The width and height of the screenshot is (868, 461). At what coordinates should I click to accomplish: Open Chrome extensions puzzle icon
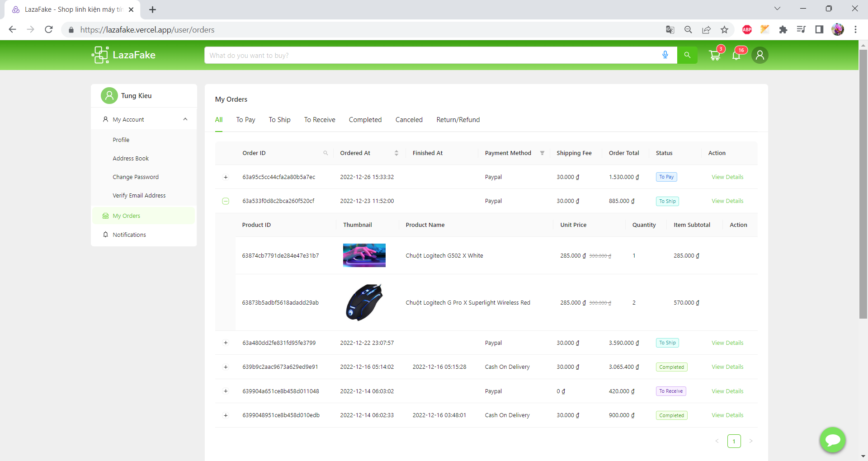tap(783, 29)
